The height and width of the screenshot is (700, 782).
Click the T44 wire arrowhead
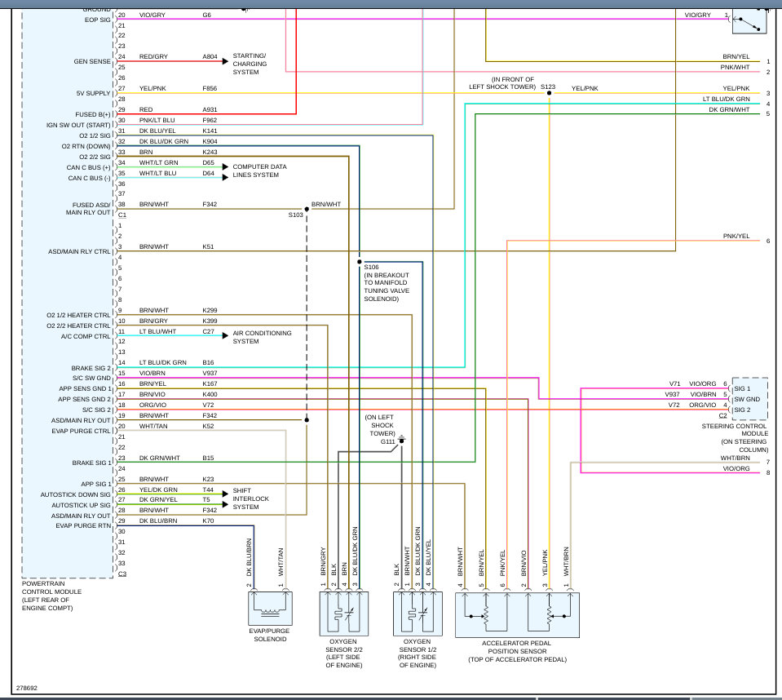(225, 494)
